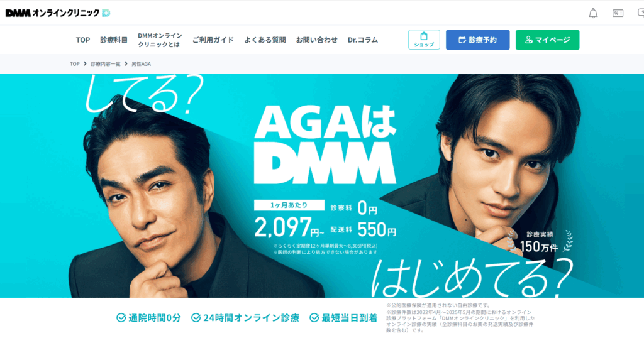Open the お問い合わせ menu item

tap(317, 40)
